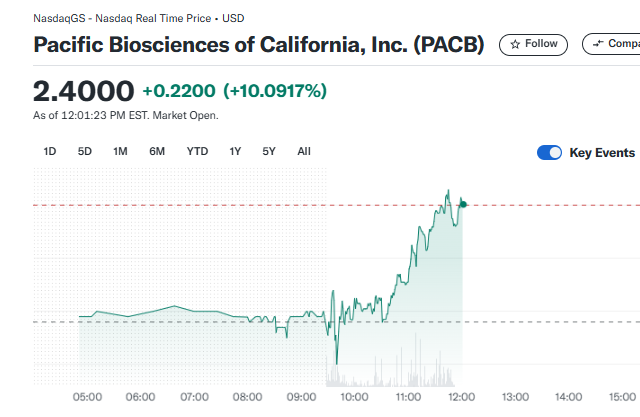Select the 5D chart range

coord(85,152)
